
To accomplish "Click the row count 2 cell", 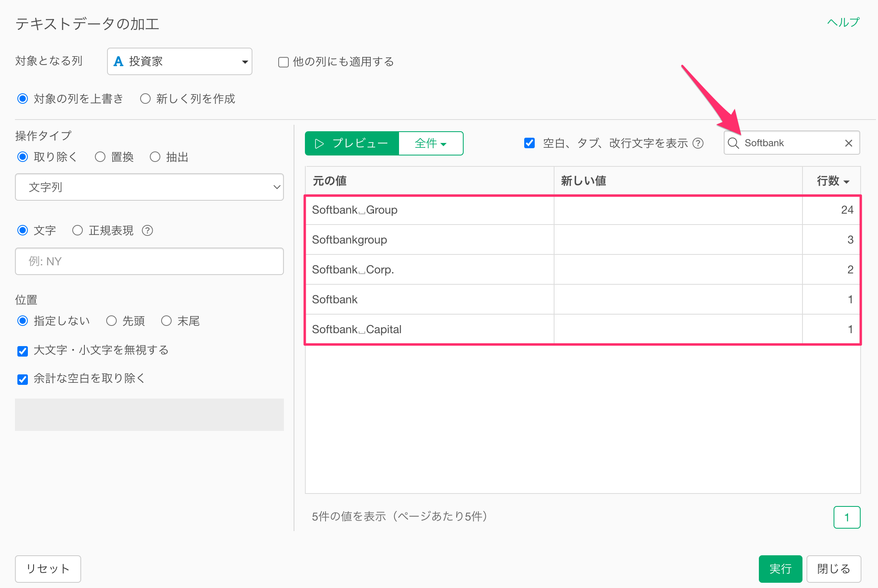I will point(832,270).
